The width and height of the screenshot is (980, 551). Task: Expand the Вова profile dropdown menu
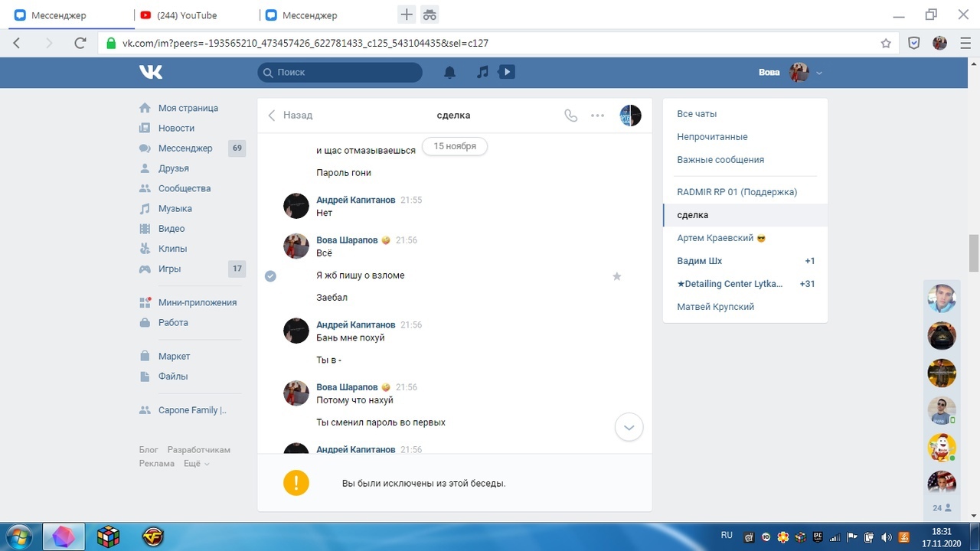point(819,73)
